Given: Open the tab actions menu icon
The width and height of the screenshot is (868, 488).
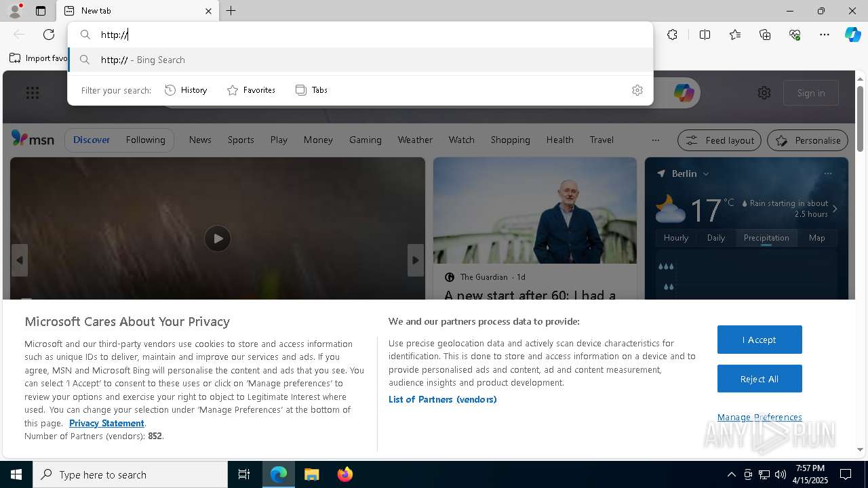Looking at the screenshot, I should click(41, 11).
